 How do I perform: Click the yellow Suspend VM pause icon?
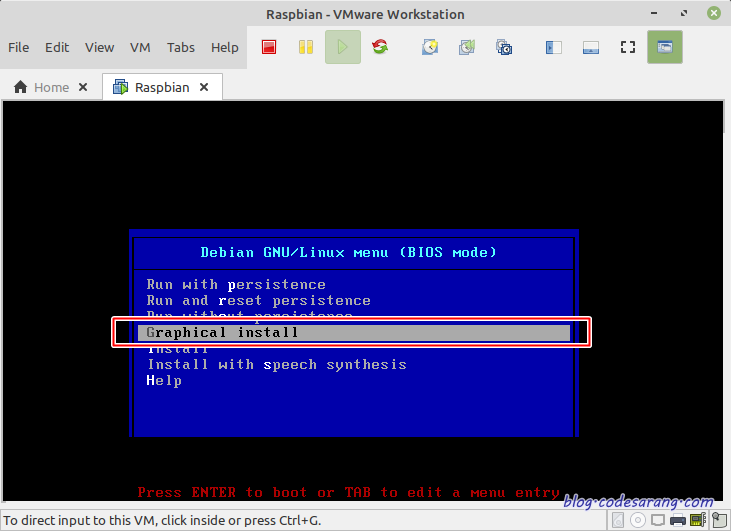(x=306, y=47)
